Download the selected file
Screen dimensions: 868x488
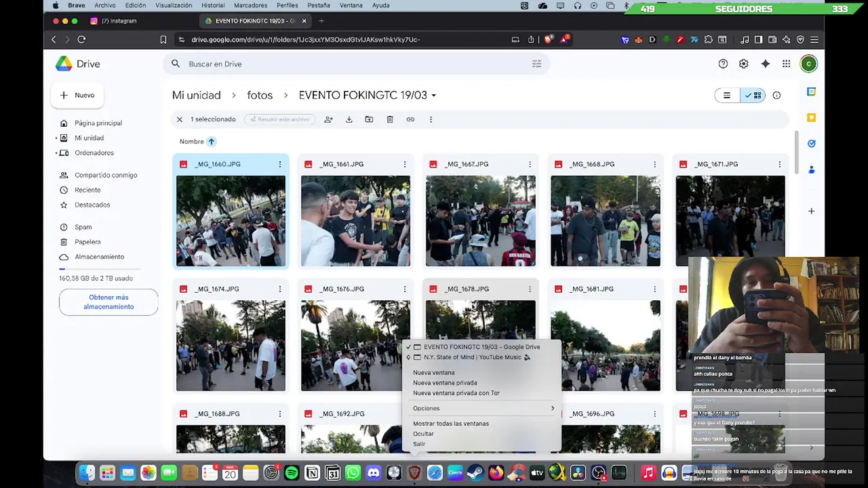(349, 119)
